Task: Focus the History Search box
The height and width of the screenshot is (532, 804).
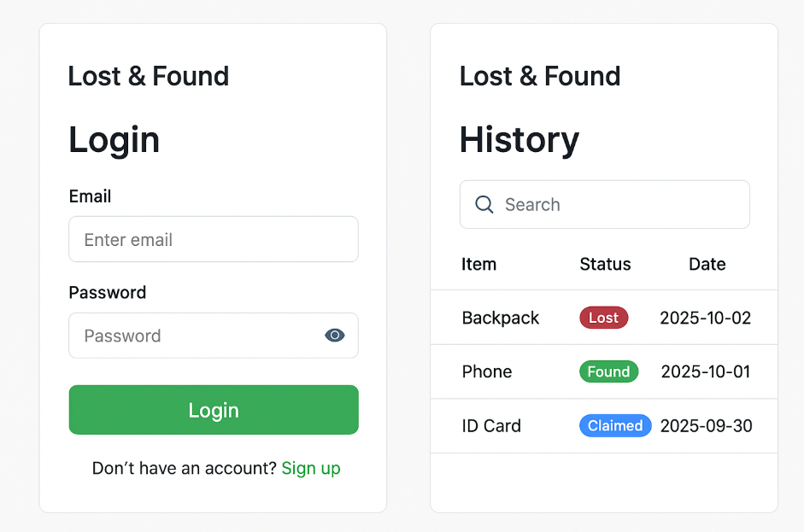Action: point(615,205)
